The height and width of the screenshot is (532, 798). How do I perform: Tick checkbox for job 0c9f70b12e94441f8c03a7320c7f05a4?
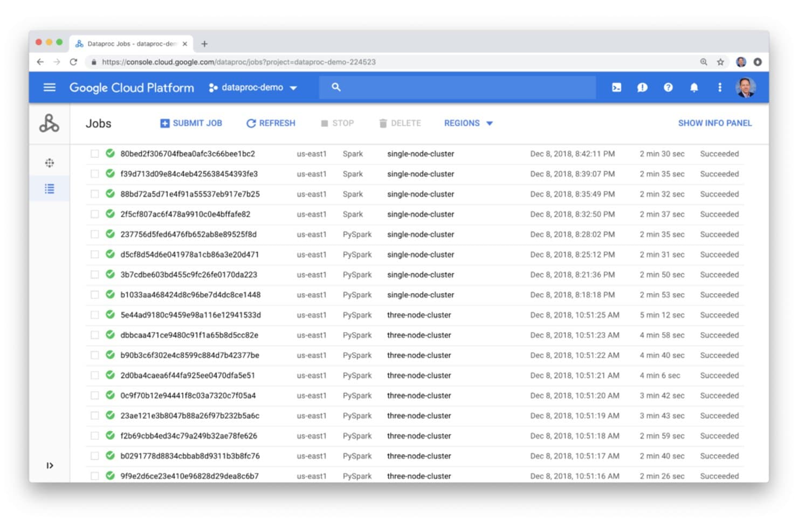[95, 396]
